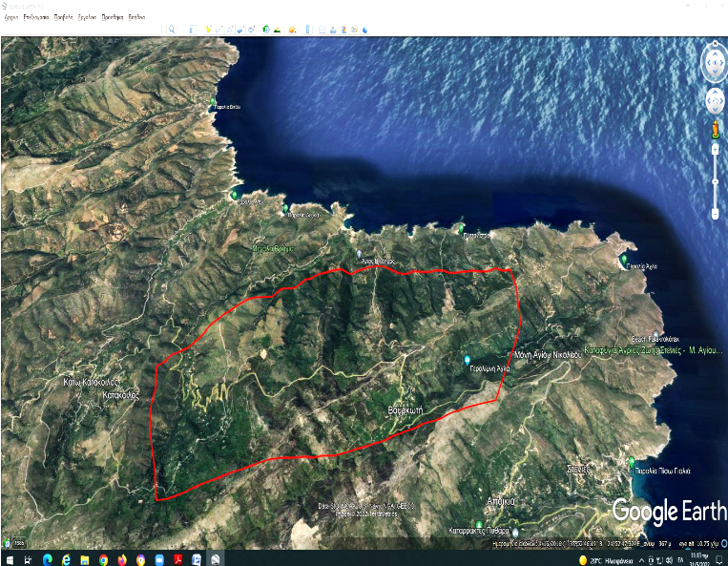
Task: Open the Αρχείο menu
Action: (11, 17)
